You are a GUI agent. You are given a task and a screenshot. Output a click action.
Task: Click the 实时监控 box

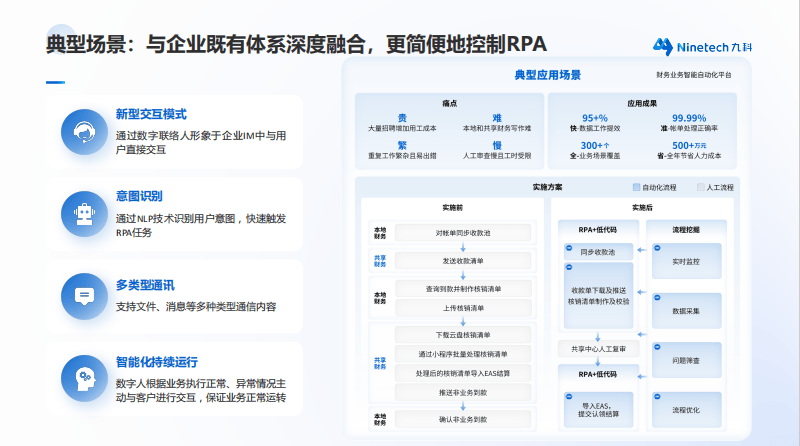point(687,261)
